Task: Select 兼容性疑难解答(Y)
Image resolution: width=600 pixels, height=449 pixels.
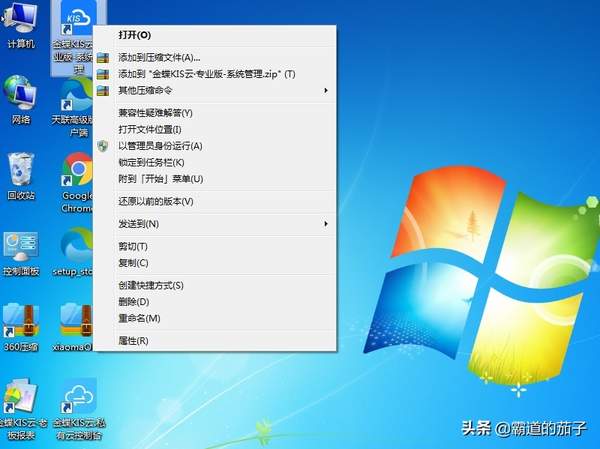Action: tap(215, 113)
